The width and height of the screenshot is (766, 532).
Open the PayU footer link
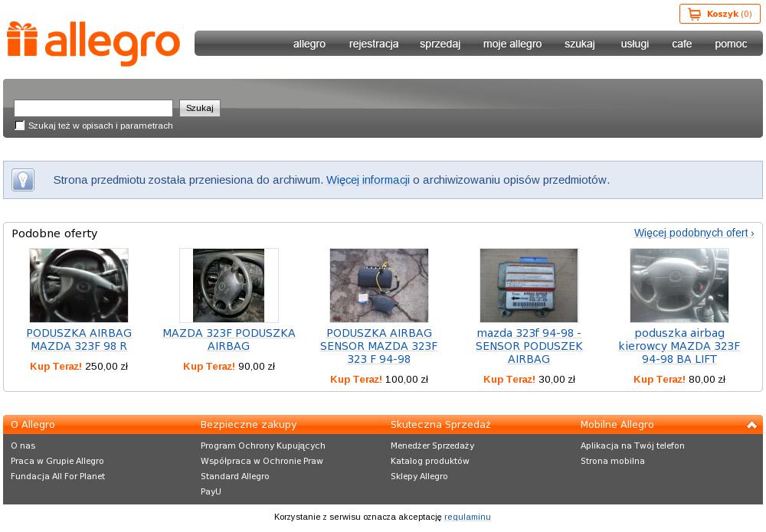[211, 491]
